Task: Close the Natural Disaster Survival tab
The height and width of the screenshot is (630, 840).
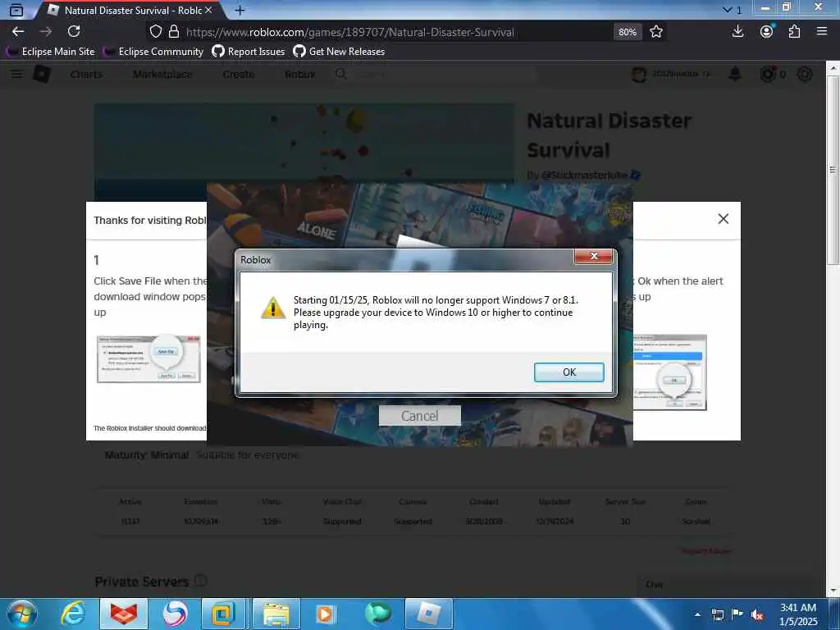Action: point(209,10)
